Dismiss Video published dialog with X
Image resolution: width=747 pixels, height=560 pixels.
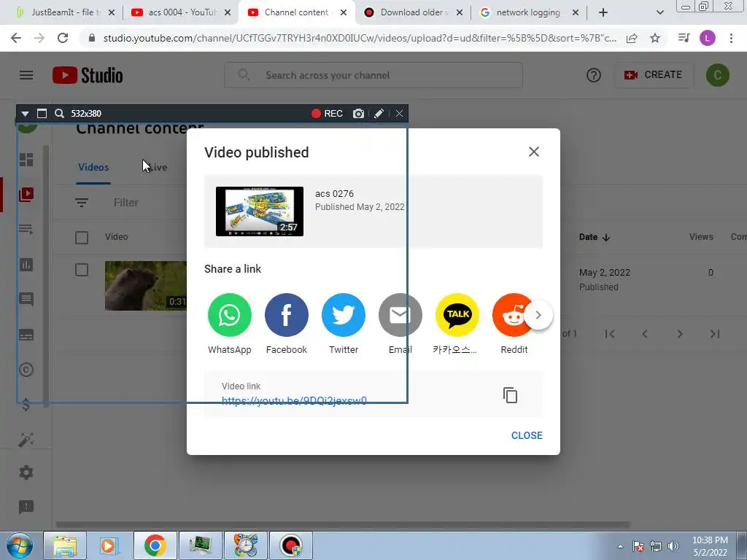[x=533, y=152]
